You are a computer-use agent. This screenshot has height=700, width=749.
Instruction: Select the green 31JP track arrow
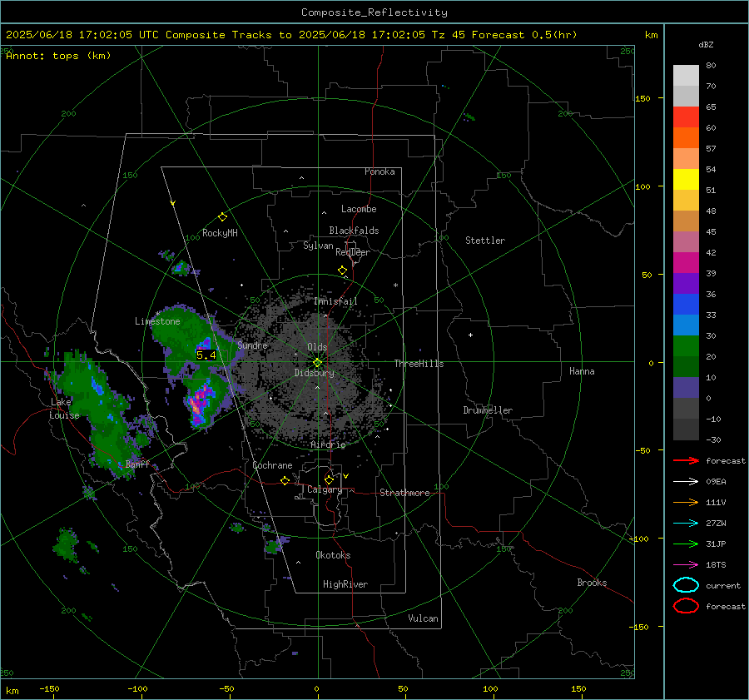(686, 544)
